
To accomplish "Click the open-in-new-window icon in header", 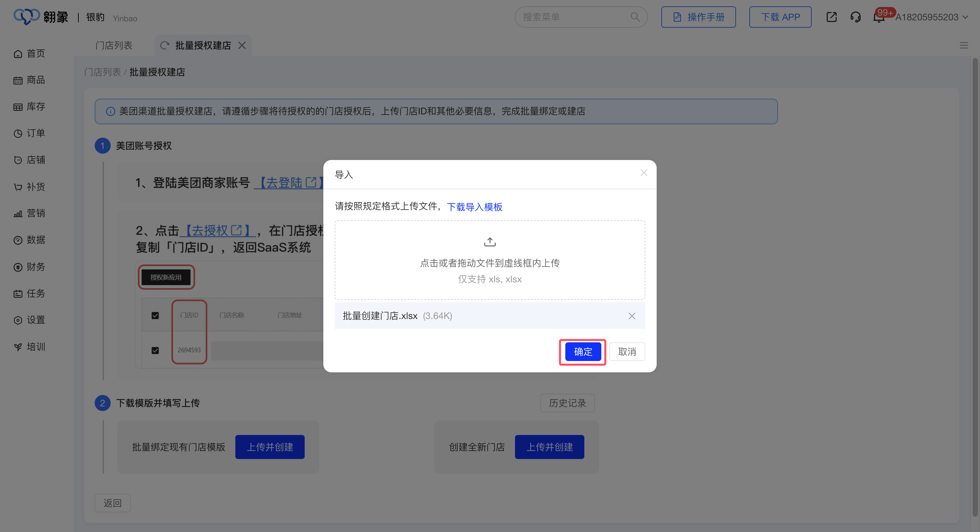I will click(831, 17).
